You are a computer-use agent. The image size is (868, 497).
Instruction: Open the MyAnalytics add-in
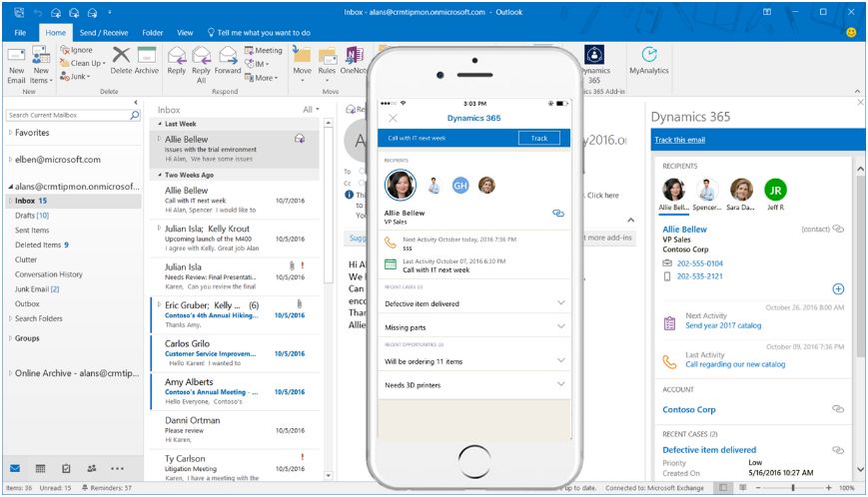(648, 60)
